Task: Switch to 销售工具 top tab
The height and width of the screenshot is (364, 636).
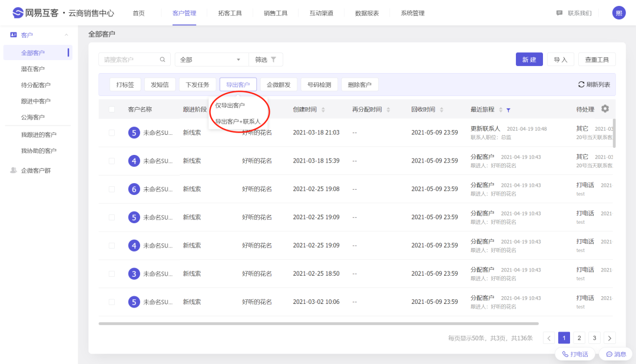Action: pos(276,13)
